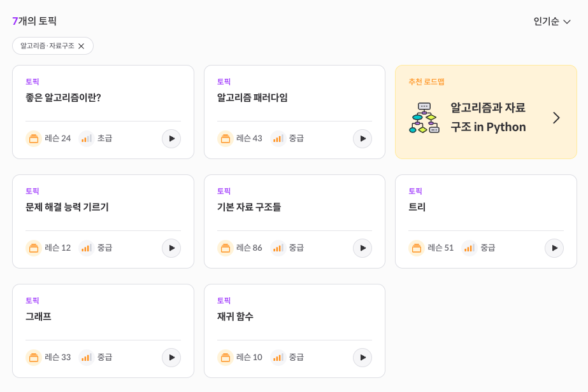
Task: Open the 인기순 sort dropdown
Action: click(x=552, y=22)
